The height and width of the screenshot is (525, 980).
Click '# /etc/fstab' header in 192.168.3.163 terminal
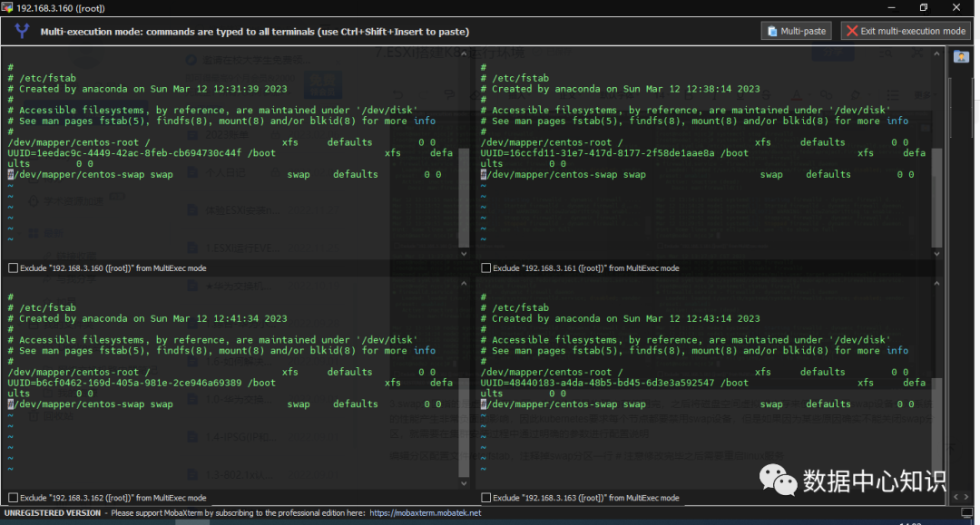[x=514, y=307]
